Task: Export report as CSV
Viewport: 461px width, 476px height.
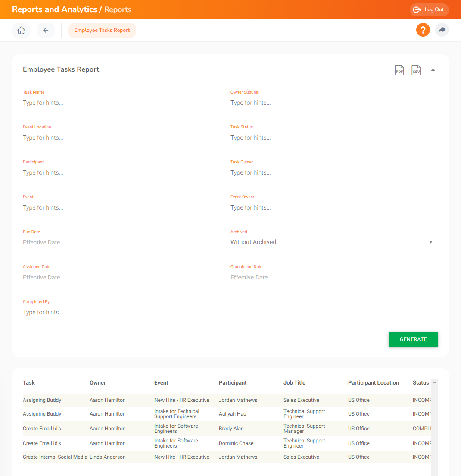Action: click(x=416, y=70)
